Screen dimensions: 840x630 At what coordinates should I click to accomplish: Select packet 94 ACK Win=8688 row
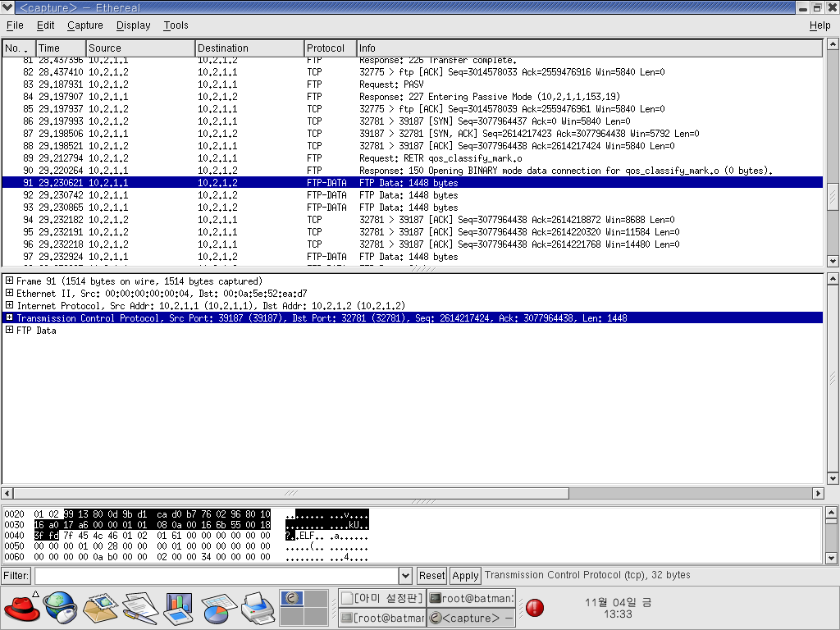point(413,220)
